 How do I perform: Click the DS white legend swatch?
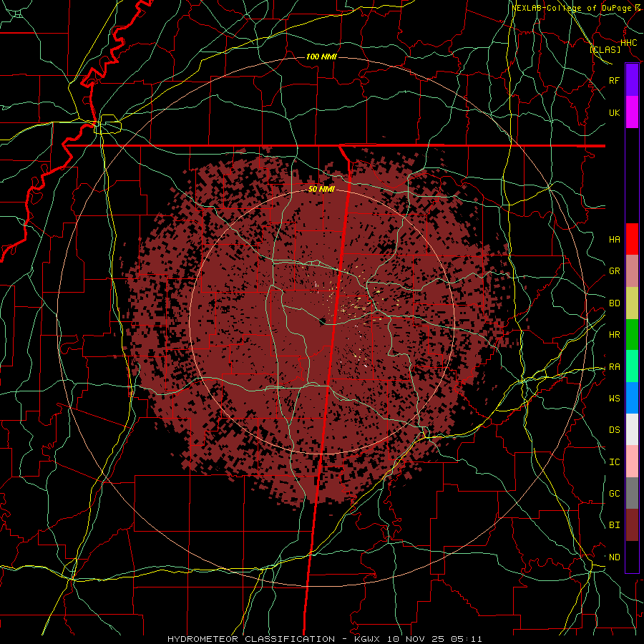[632, 429]
